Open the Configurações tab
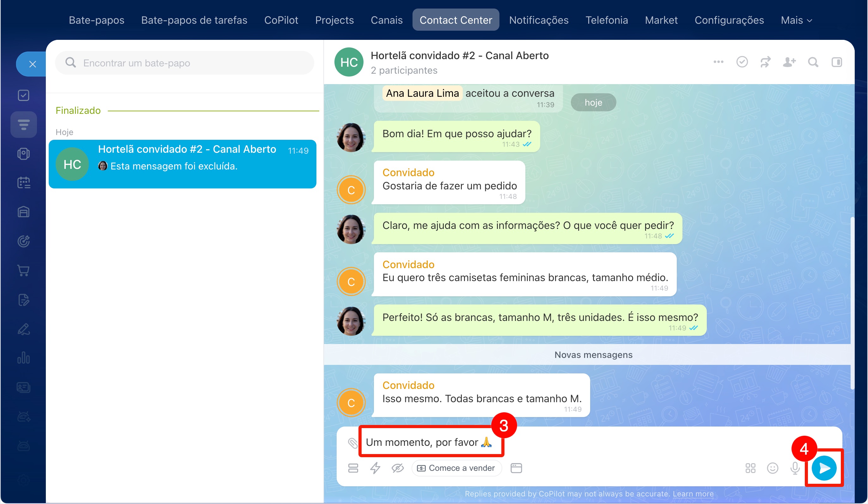868x504 pixels. click(729, 20)
